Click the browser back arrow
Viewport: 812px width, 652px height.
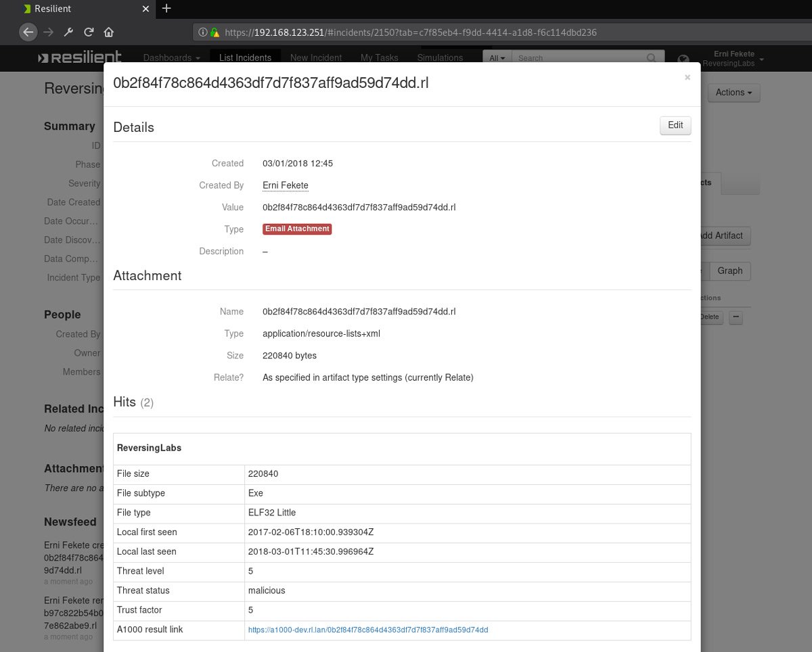point(28,32)
